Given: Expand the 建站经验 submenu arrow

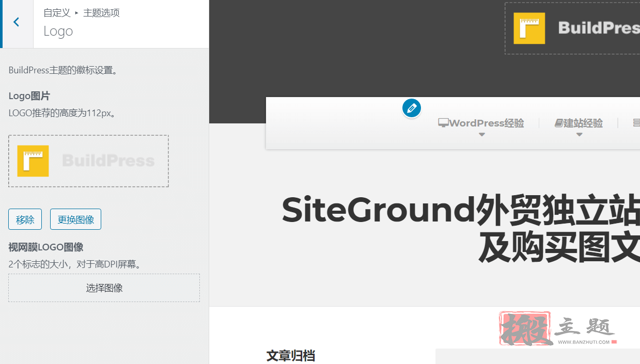Looking at the screenshot, I should coord(579,135).
